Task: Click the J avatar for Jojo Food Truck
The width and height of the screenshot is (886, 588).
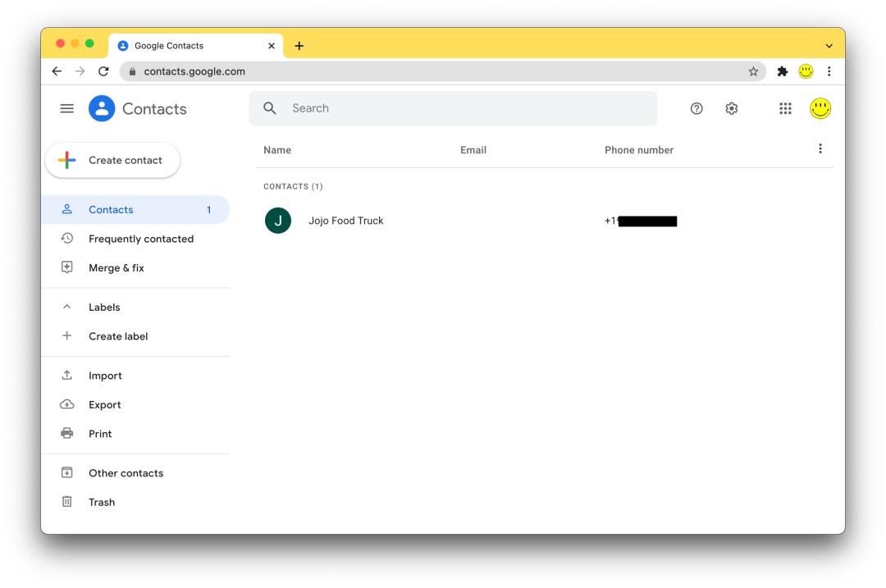Action: (x=278, y=221)
